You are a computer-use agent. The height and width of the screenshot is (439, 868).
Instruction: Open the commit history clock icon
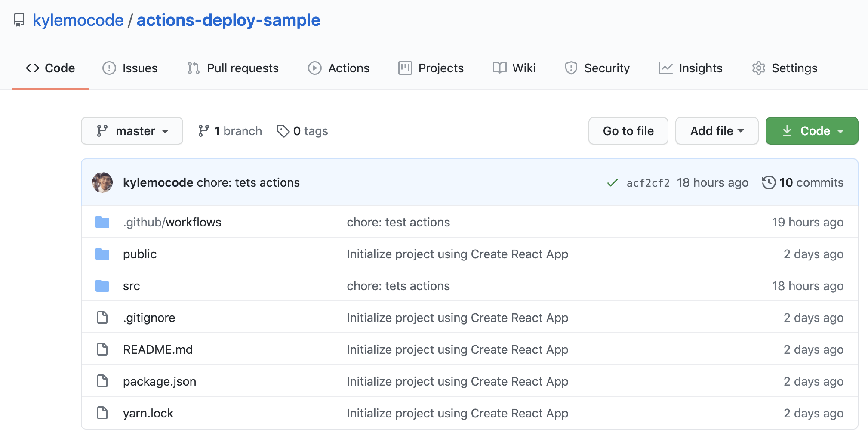click(x=769, y=182)
